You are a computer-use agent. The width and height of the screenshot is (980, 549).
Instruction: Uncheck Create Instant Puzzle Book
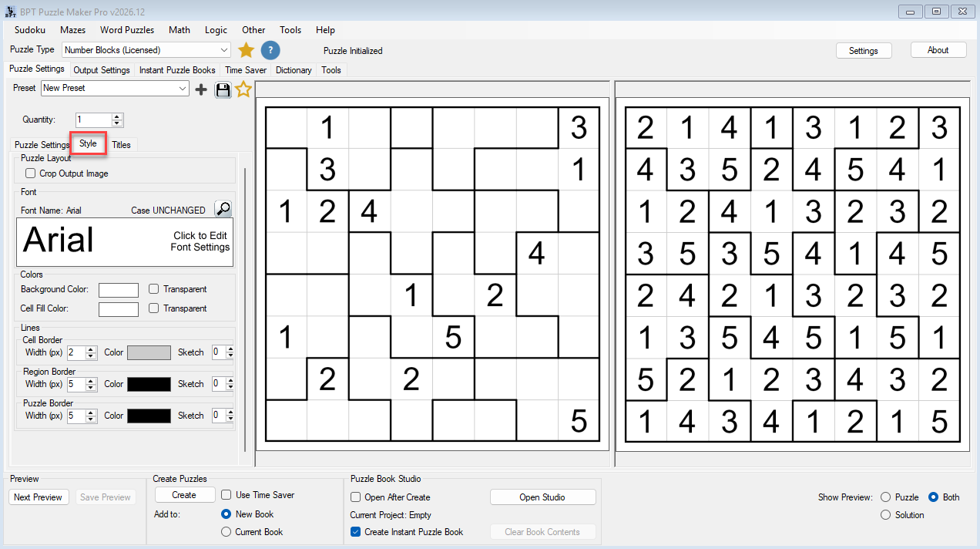[356, 532]
